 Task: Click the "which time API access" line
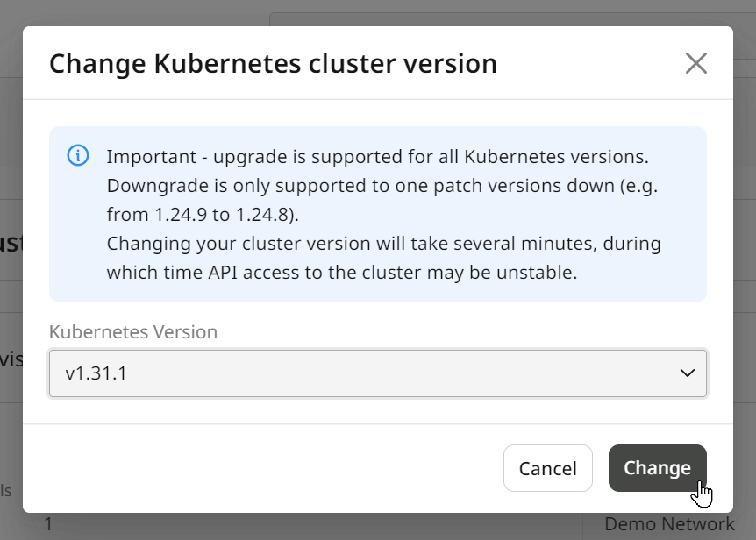pyautogui.click(x=342, y=272)
